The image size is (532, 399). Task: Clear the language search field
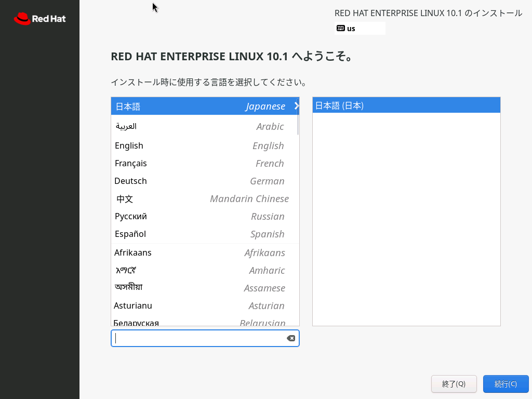291,338
